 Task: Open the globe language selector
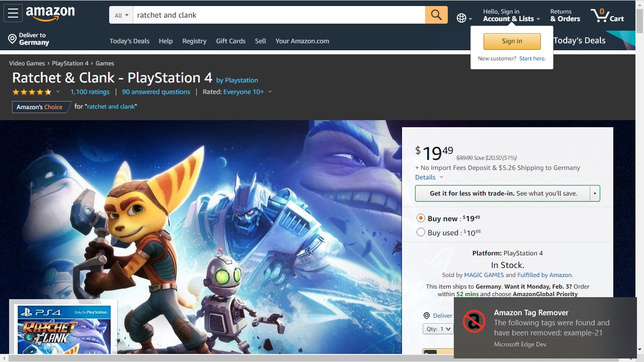pyautogui.click(x=464, y=18)
